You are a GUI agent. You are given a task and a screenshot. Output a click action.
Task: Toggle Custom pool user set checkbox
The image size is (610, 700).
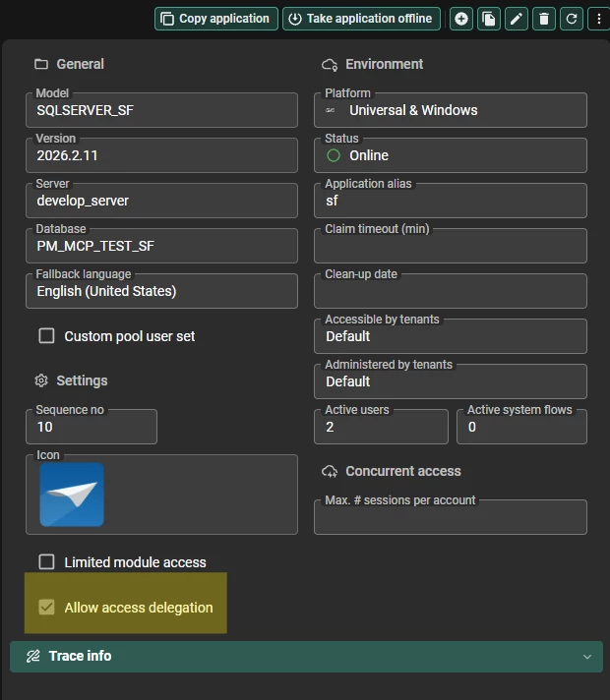click(46, 335)
